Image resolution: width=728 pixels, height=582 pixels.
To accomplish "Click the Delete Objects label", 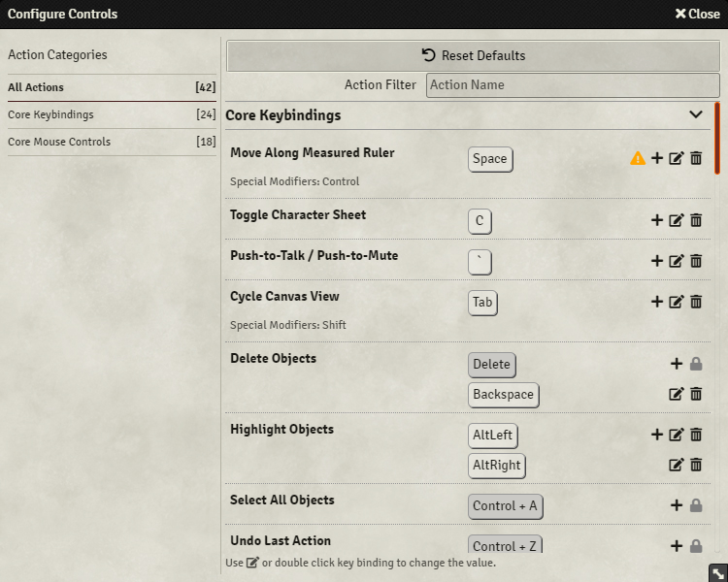I will point(273,358).
